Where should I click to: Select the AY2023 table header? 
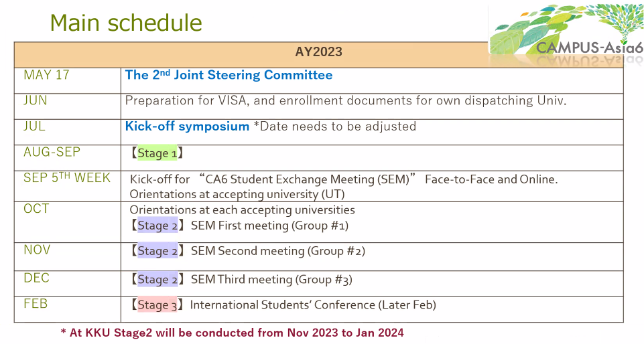[x=318, y=53]
